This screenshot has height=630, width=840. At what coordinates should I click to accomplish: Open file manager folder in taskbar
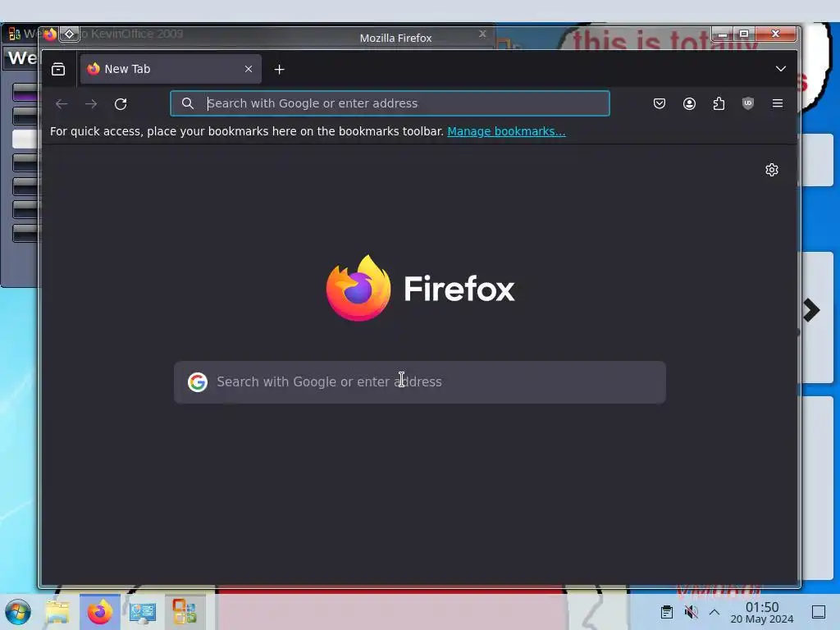pyautogui.click(x=58, y=612)
